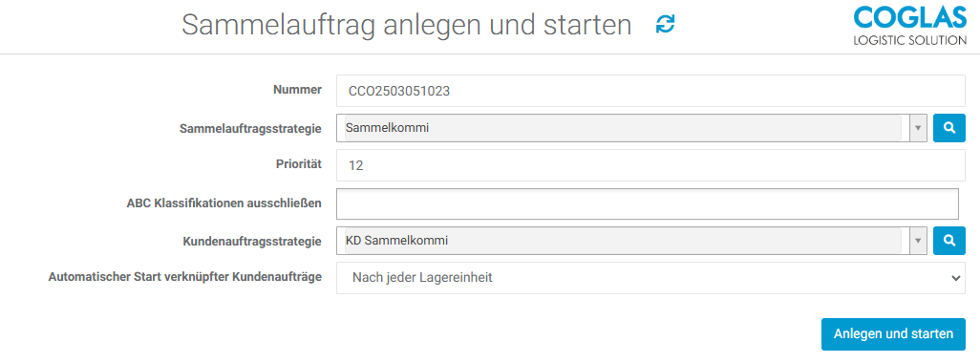Focus the Priorität field showing 12

tap(650, 165)
